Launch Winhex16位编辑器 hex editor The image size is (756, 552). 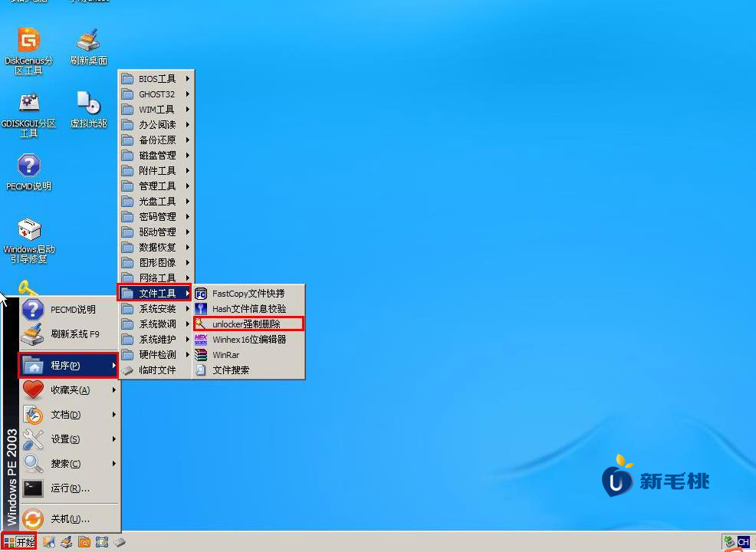pos(248,340)
